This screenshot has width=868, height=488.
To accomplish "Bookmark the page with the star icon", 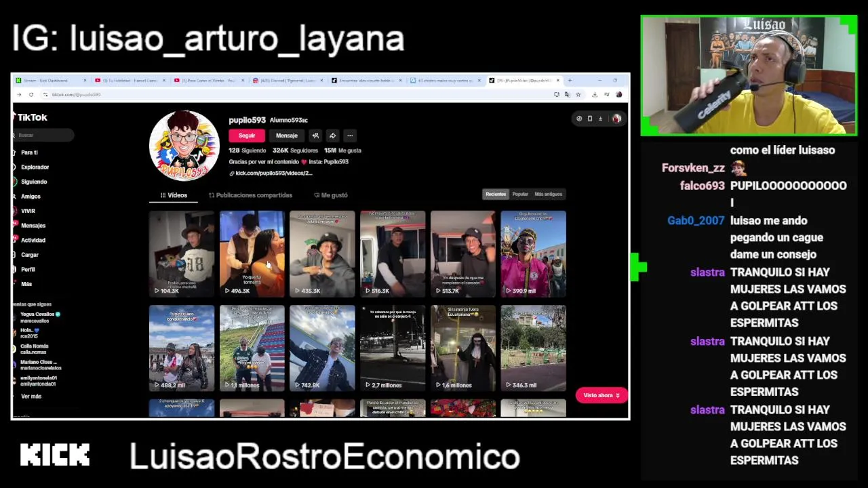I will click(578, 94).
